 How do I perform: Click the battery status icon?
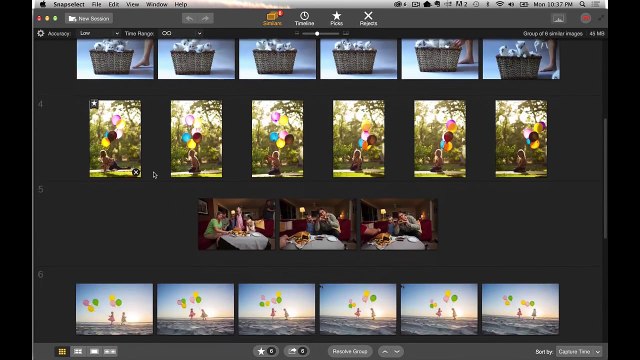tap(524, 4)
